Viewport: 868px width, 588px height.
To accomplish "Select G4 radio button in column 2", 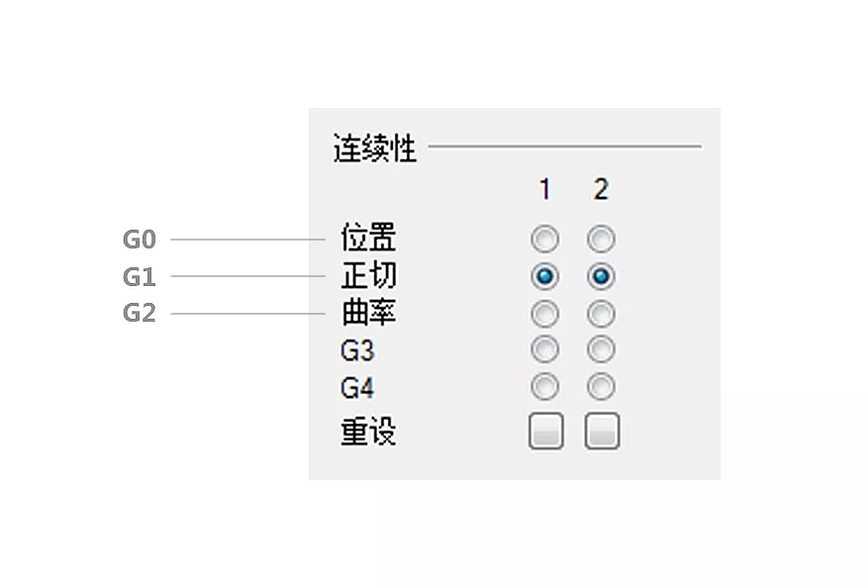I will pos(601,386).
